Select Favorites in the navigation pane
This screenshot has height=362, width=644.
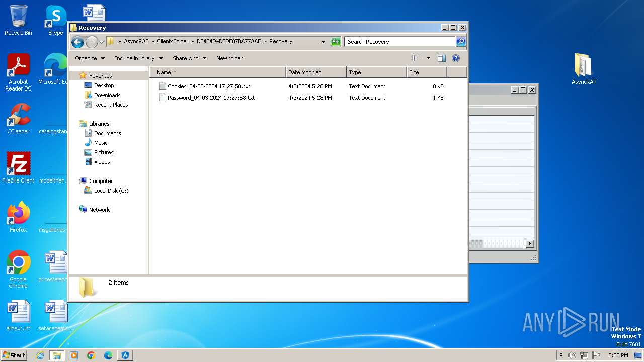click(100, 76)
